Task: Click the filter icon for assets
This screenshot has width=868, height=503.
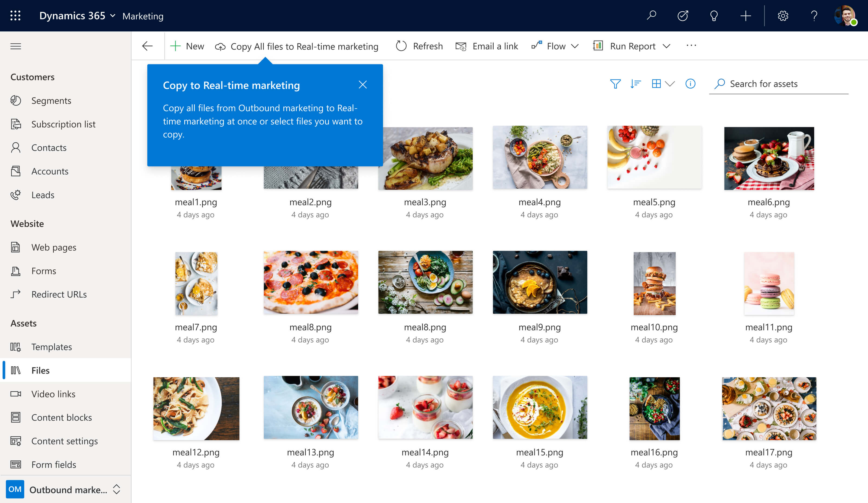Action: pos(617,83)
